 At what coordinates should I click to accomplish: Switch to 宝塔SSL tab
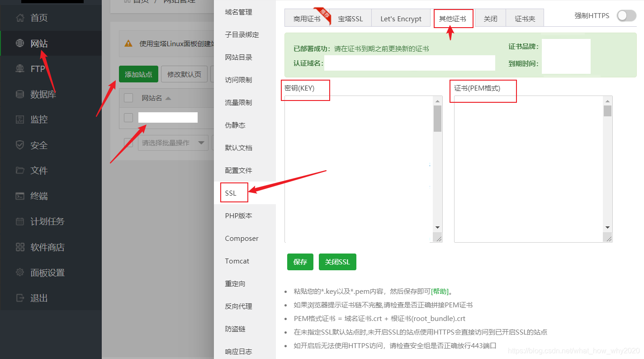point(350,19)
